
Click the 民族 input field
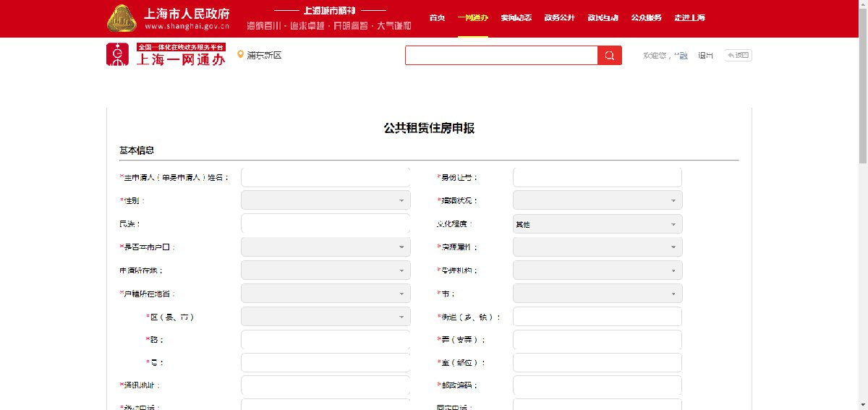coord(325,223)
